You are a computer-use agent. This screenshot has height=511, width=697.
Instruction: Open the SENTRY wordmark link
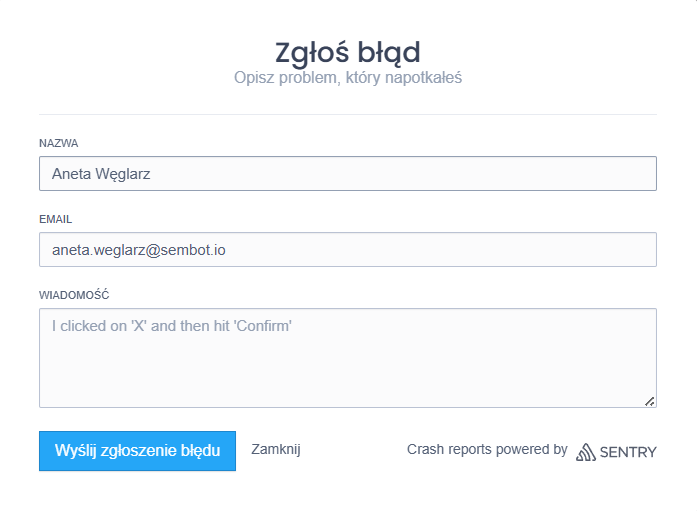pyautogui.click(x=628, y=452)
